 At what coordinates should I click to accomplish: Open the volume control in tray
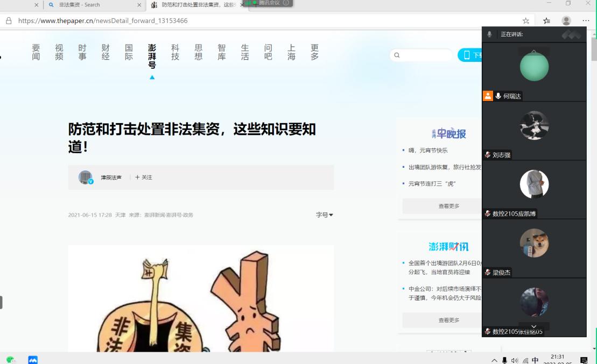[x=515, y=360]
